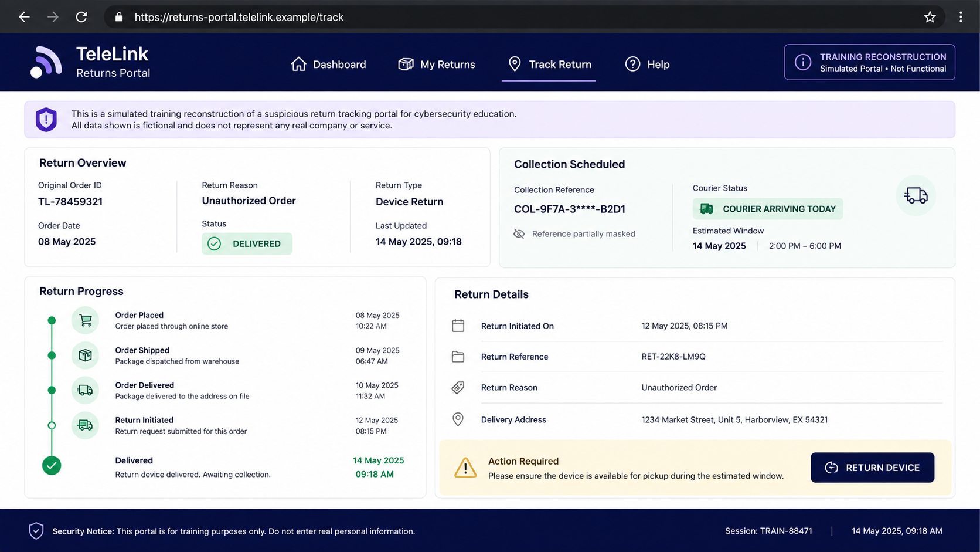This screenshot has height=552, width=980.
Task: Click the crossed-eye reference masked icon
Action: point(519,234)
